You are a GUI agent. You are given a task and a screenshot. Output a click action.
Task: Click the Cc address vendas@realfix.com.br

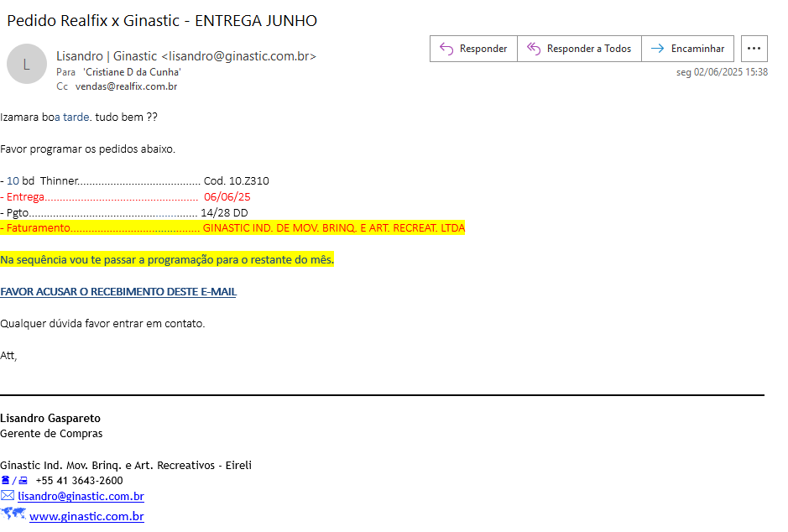(126, 86)
